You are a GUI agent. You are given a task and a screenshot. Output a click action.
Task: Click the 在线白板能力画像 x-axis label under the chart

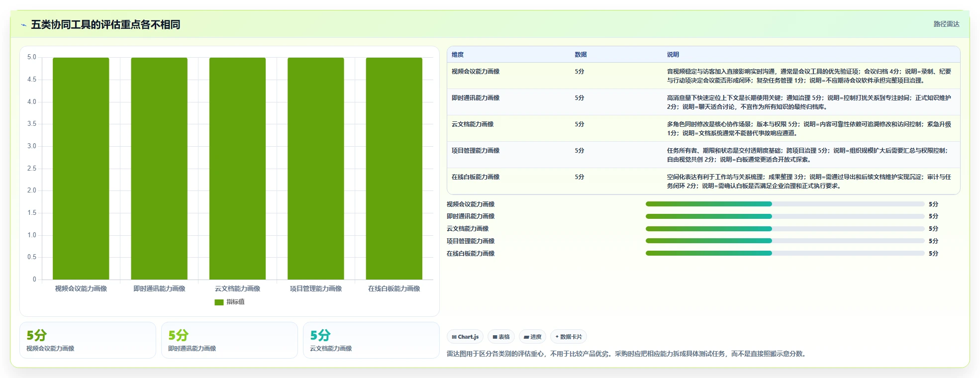coord(394,289)
